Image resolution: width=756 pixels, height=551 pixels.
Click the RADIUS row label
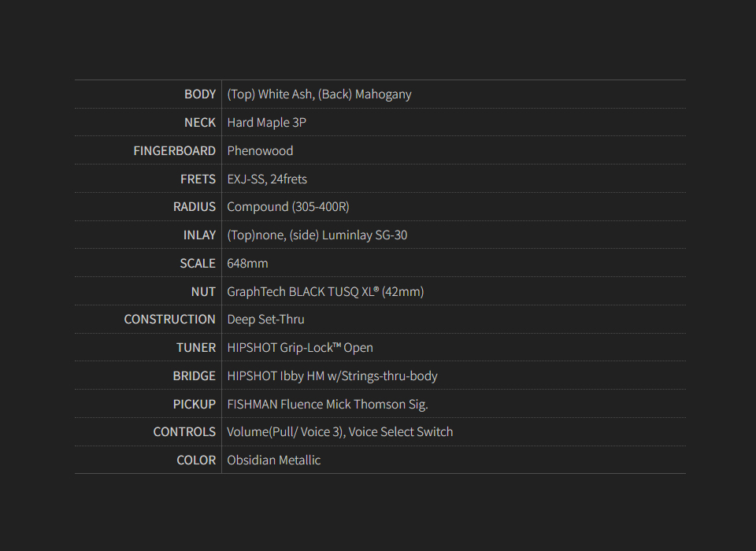(194, 207)
